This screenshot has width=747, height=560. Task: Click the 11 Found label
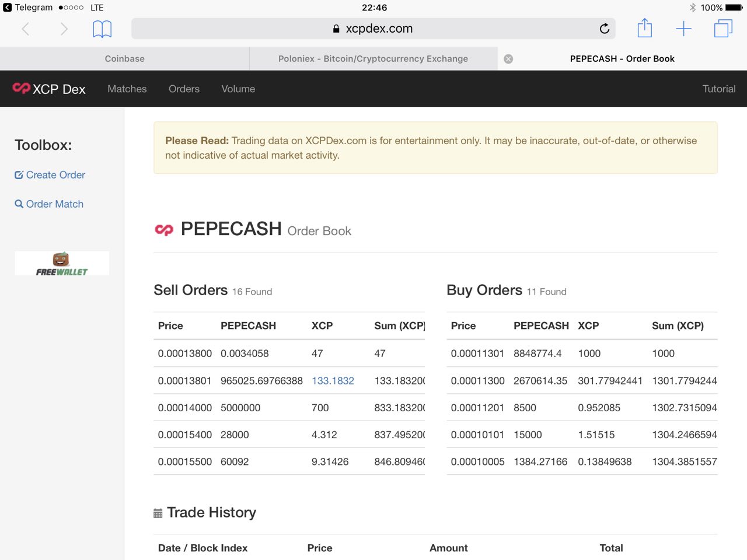(547, 292)
